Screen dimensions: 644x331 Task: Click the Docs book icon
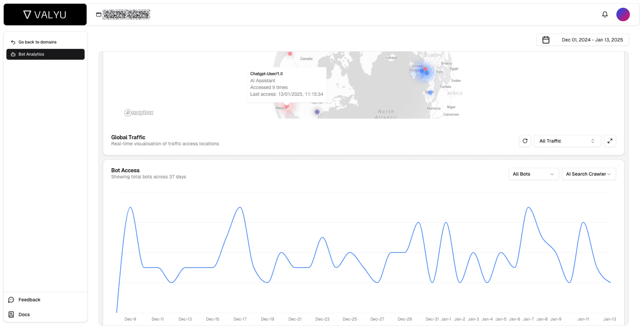click(11, 314)
